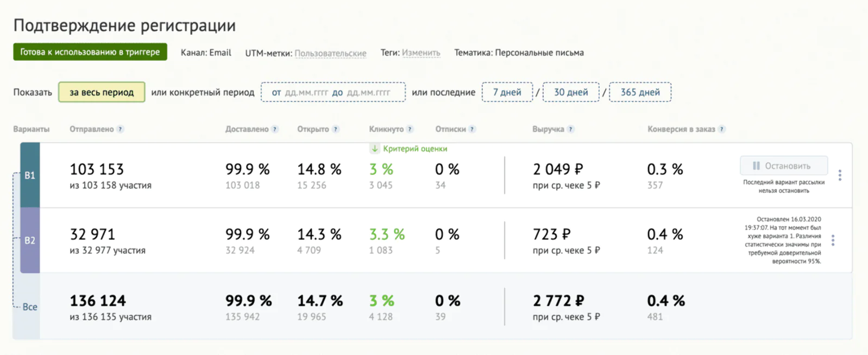Click the date range input field
Image resolution: width=868 pixels, height=355 pixels.
tap(333, 92)
